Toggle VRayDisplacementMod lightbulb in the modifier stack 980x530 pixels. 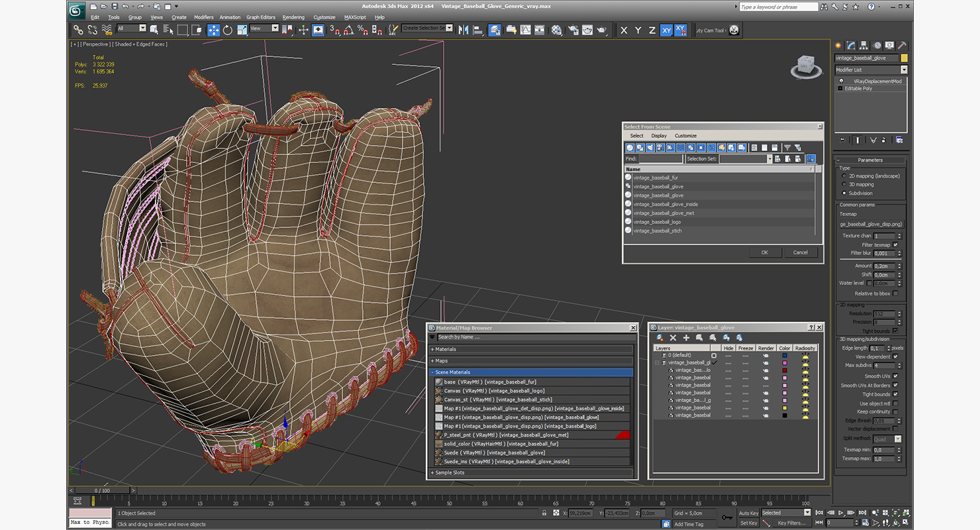pos(841,81)
